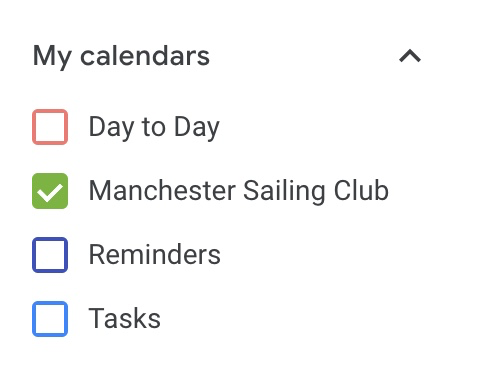This screenshot has height=366, width=486.
Task: Click the white checkmark in the green box
Action: 50,192
